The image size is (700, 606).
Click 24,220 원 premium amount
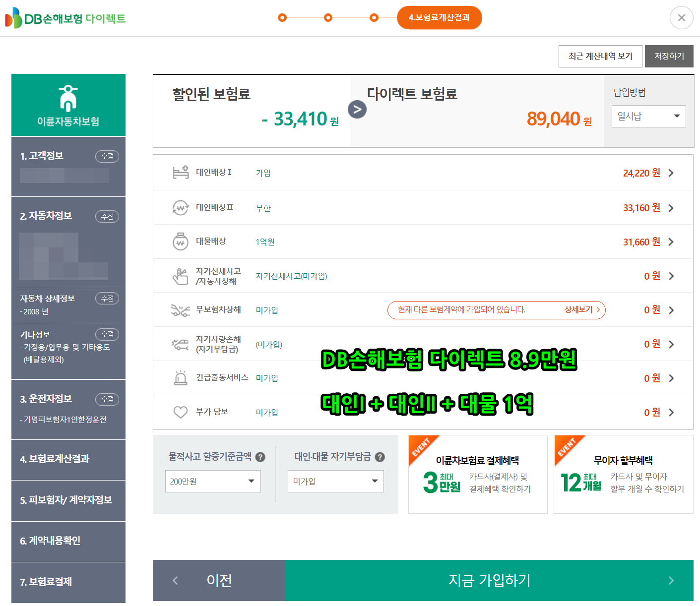point(641,173)
